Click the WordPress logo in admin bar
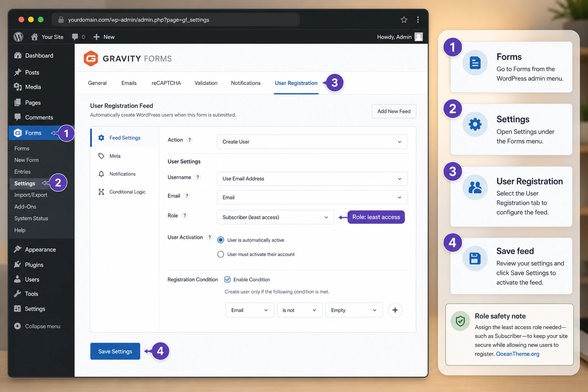The width and height of the screenshot is (588, 392). (18, 37)
